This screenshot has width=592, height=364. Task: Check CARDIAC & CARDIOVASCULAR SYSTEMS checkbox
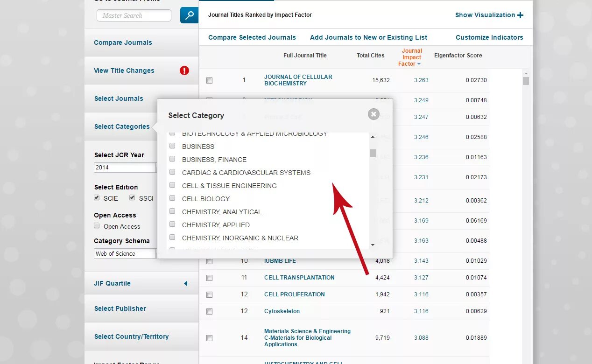[172, 172]
